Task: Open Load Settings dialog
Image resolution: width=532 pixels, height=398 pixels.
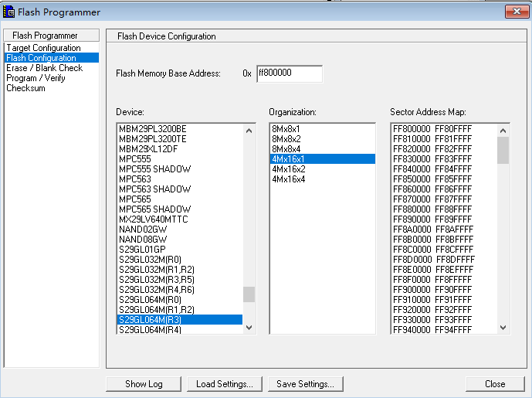Action: 225,384
